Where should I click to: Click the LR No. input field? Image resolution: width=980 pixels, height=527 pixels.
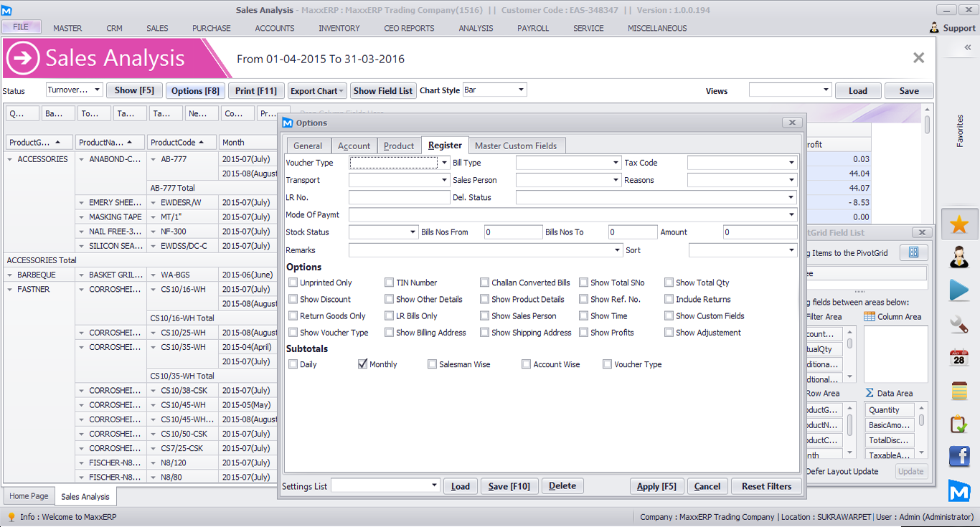[x=399, y=197]
